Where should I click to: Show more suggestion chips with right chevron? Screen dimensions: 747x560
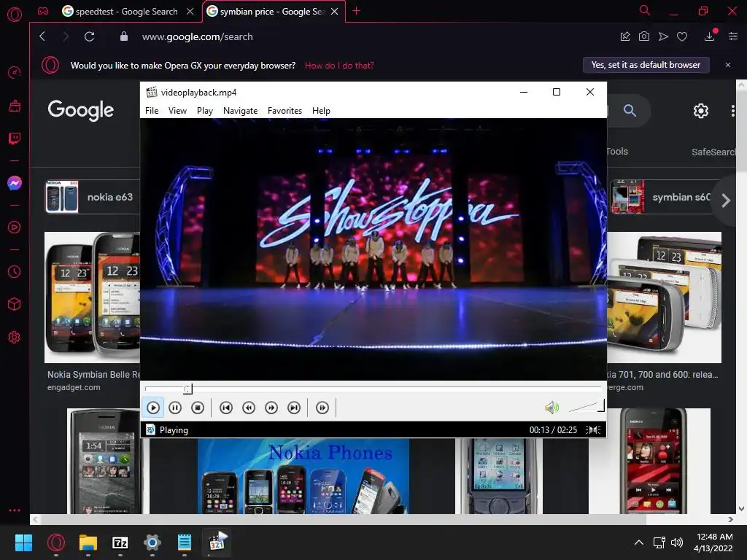pyautogui.click(x=726, y=201)
